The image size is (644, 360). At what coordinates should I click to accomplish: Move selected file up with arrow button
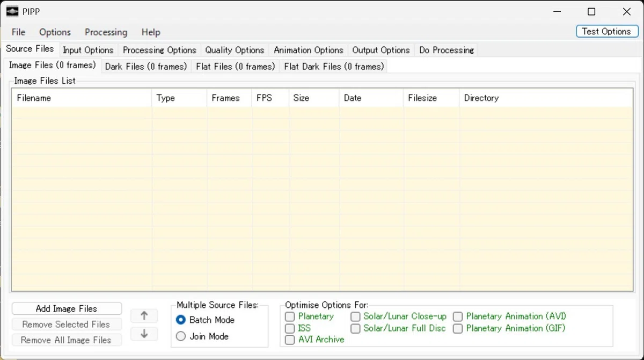coord(144,316)
